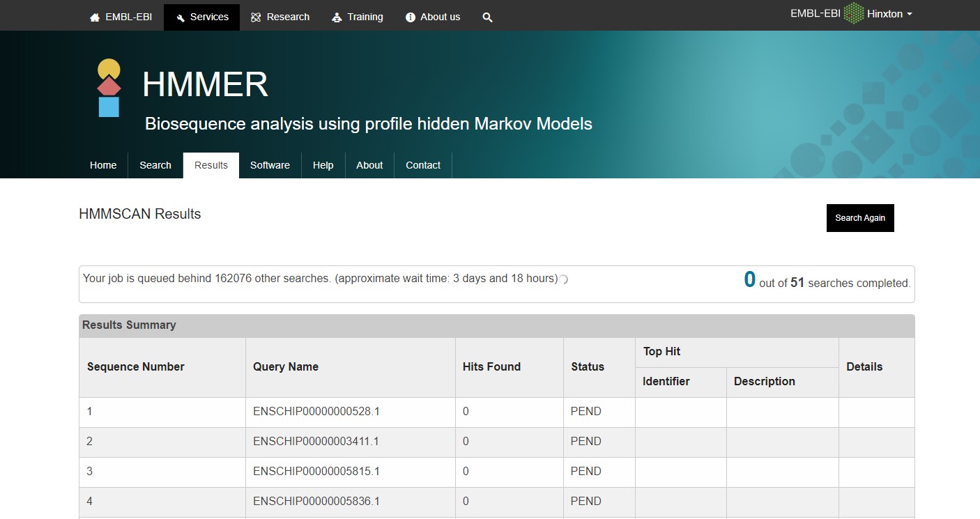Click the About us info icon
Image resolution: width=980 pixels, height=519 pixels.
[x=411, y=17]
